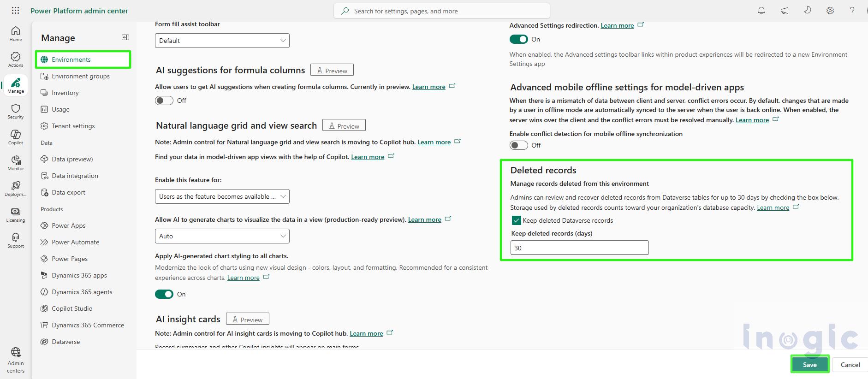
Task: Open Learn more for formula column suggestions
Action: (x=429, y=87)
